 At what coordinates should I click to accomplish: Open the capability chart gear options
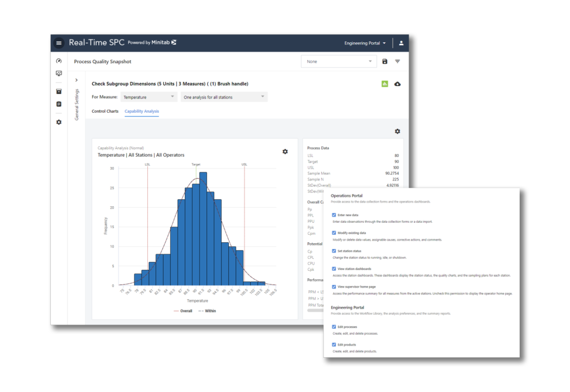click(x=285, y=151)
